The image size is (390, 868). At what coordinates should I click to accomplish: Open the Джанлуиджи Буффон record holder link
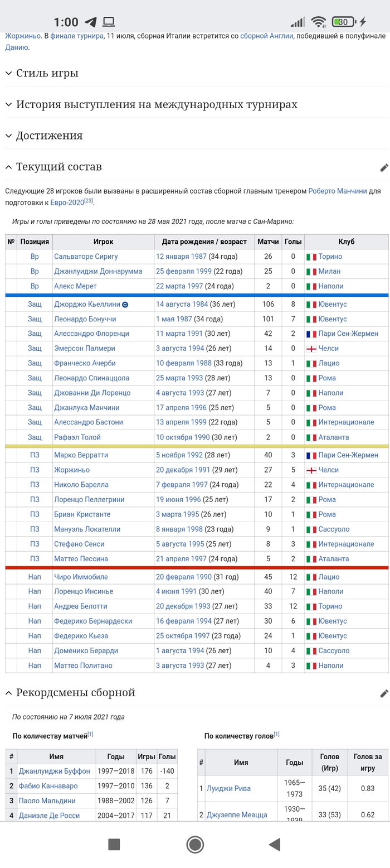tap(54, 771)
